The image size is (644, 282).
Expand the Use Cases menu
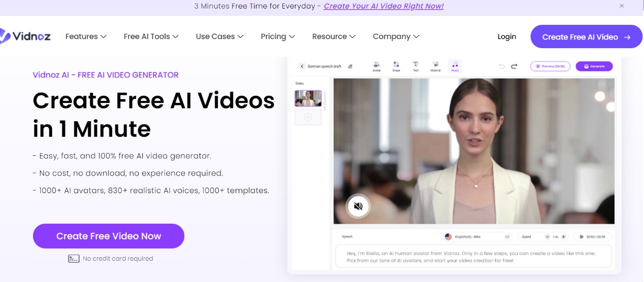tap(220, 37)
